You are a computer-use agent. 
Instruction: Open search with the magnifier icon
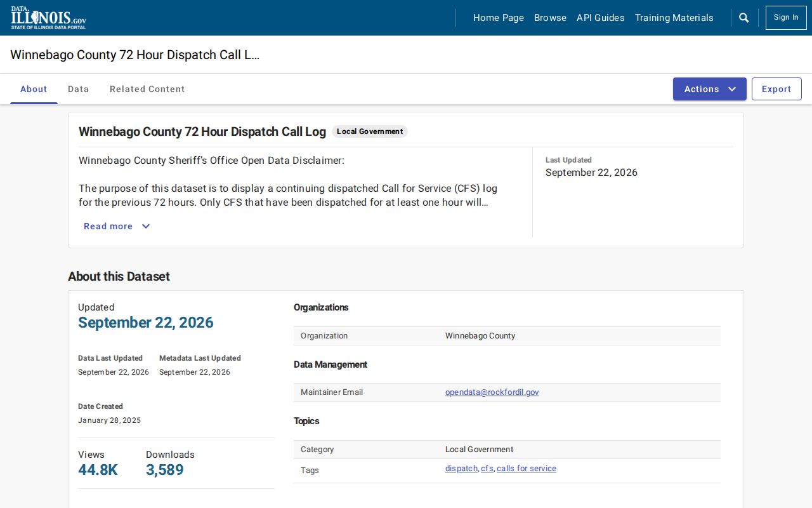[744, 18]
